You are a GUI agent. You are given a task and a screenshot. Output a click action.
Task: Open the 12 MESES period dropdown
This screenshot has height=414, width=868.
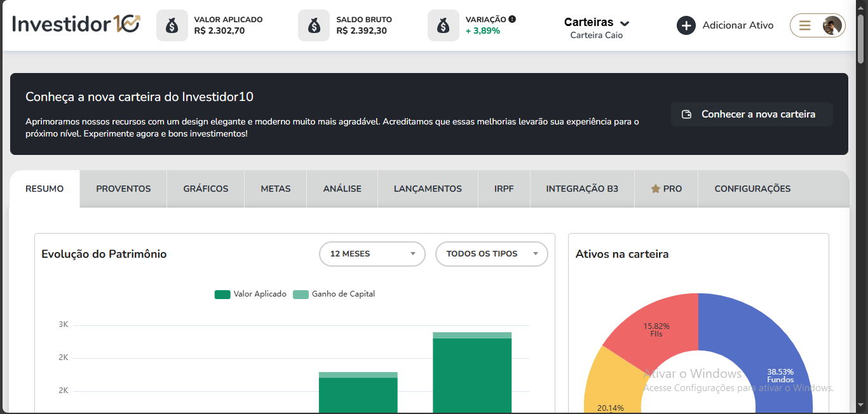[372, 254]
